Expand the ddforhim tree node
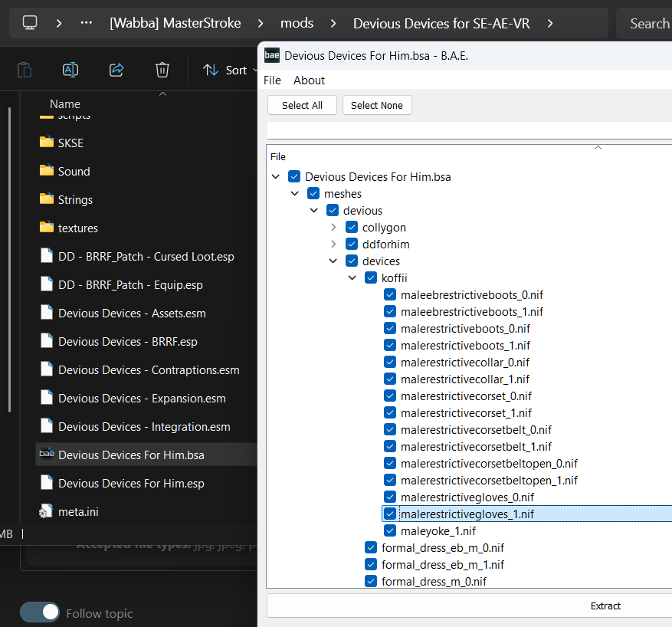The width and height of the screenshot is (672, 627). (333, 244)
